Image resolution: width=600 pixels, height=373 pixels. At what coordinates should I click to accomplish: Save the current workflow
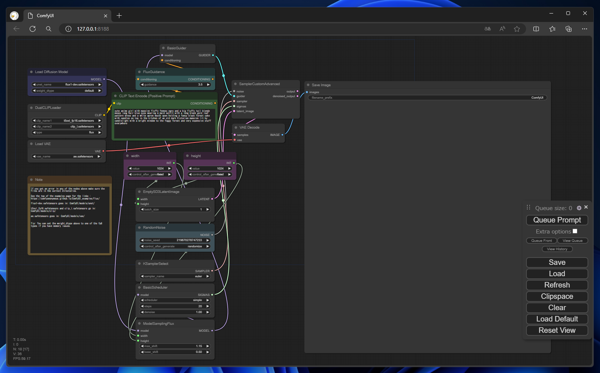pos(557,262)
